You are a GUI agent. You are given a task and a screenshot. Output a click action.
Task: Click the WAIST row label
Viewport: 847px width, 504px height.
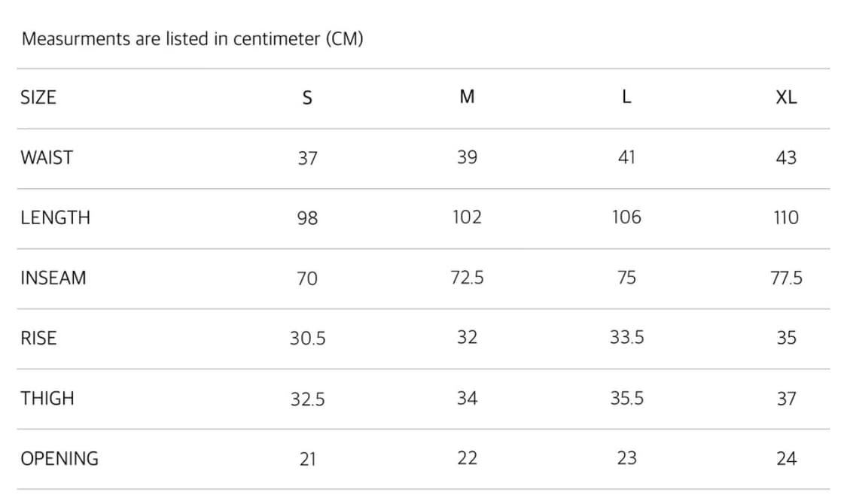pos(47,157)
